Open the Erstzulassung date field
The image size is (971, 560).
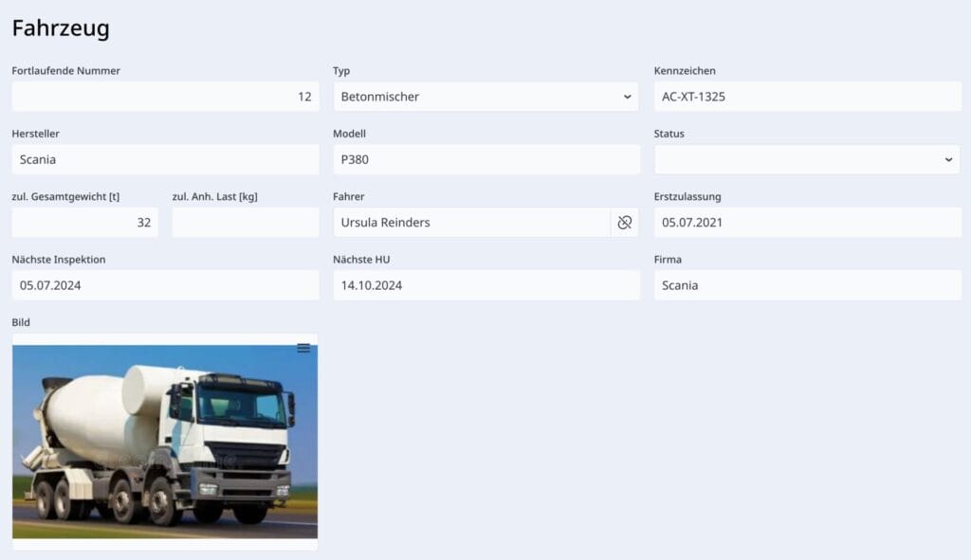807,222
